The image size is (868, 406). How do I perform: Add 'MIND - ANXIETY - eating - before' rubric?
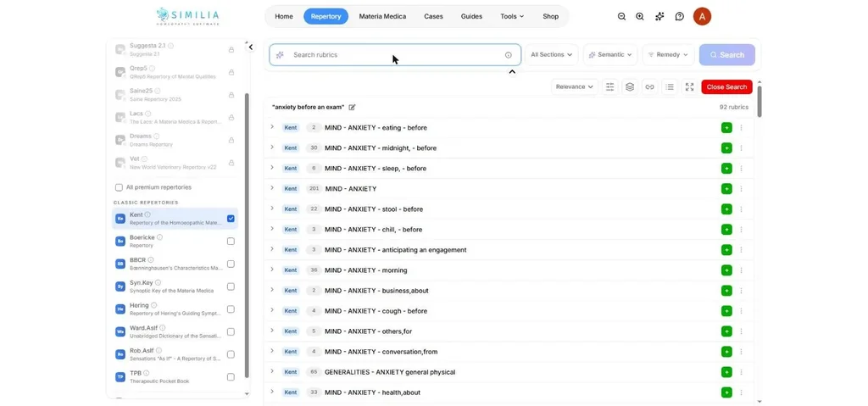click(x=726, y=128)
